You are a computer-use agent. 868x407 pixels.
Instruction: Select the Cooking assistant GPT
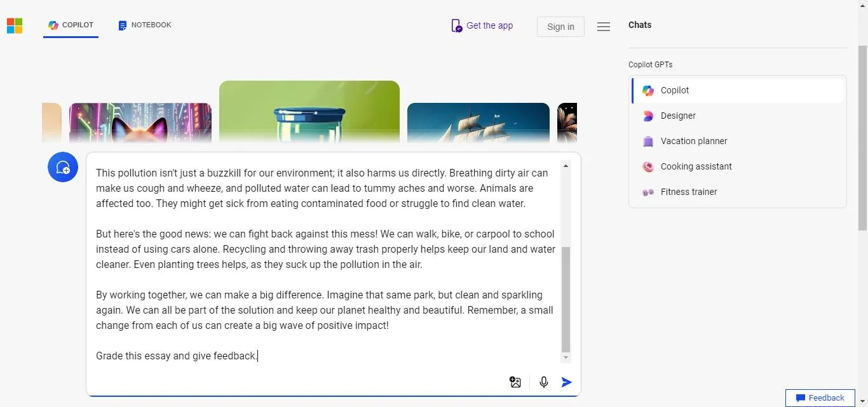696,166
